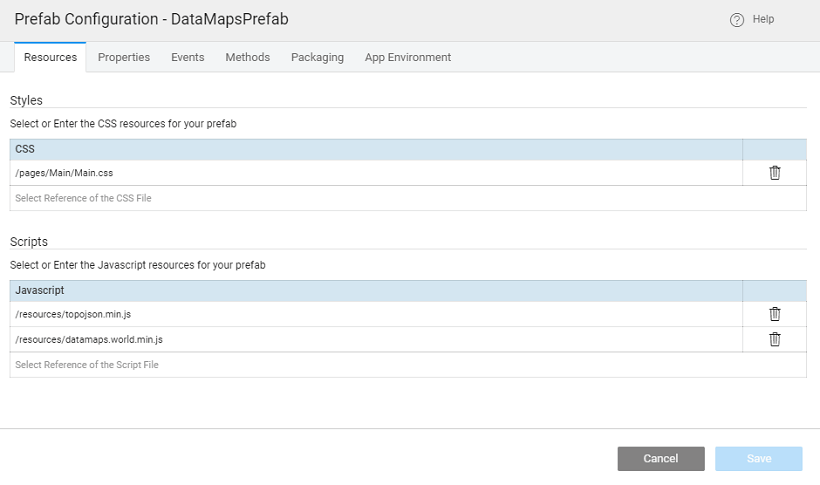Click the /resources/topojson.min.js entry text
The width and height of the screenshot is (820, 485).
(73, 314)
